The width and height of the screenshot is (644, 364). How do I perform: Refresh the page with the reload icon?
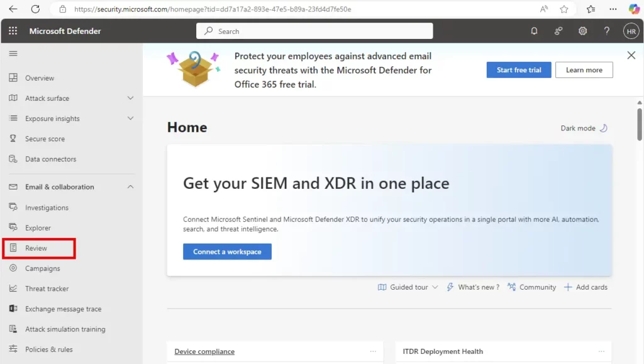coord(35,9)
